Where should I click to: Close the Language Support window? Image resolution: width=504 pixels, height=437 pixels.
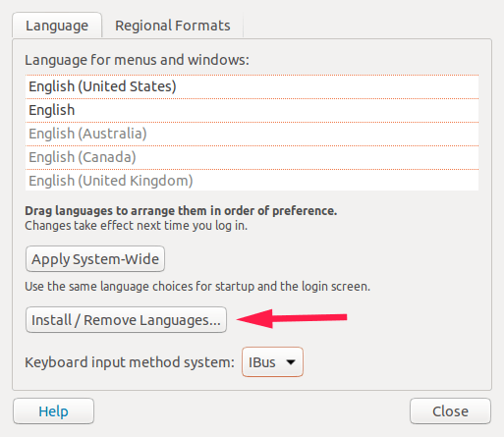(450, 411)
